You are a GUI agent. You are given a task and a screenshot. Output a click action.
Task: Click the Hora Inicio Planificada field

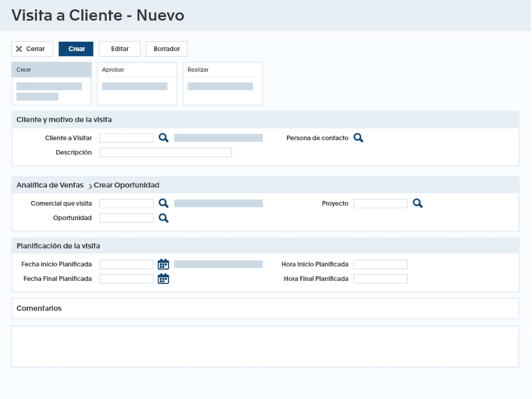coord(380,264)
